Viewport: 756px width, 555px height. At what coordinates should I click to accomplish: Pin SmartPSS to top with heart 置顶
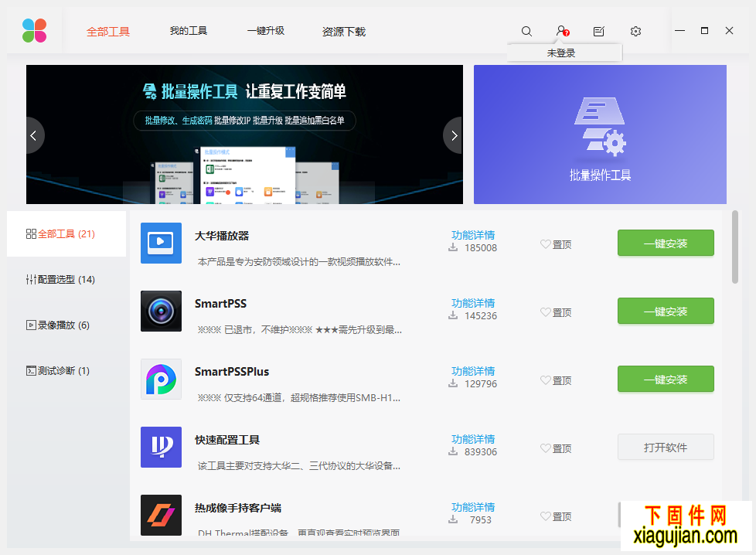pos(556,312)
